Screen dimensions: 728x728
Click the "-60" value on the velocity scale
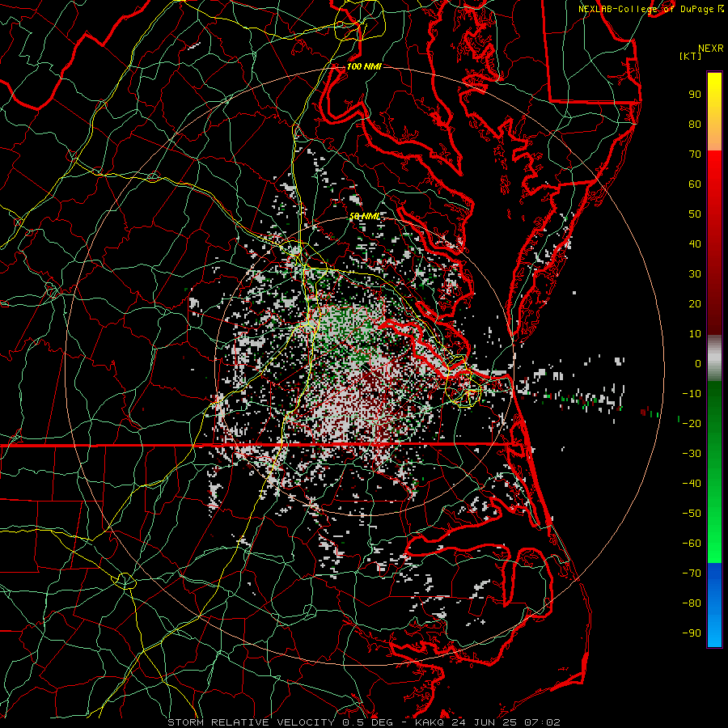692,544
